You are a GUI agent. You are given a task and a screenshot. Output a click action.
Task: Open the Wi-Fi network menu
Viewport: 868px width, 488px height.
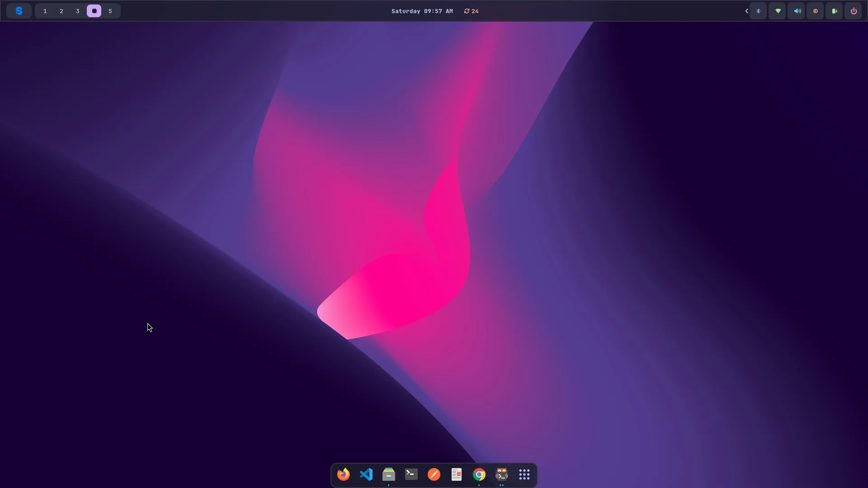[778, 11]
